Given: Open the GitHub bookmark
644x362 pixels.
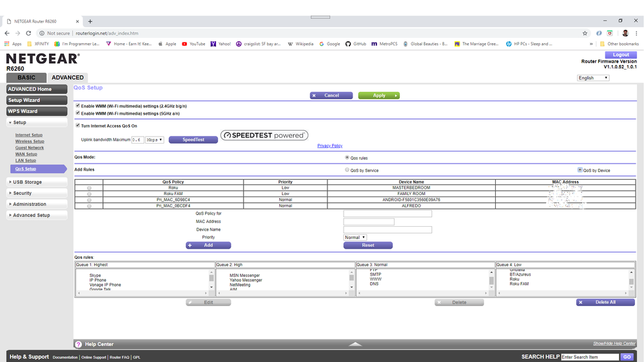Looking at the screenshot, I should point(355,44).
